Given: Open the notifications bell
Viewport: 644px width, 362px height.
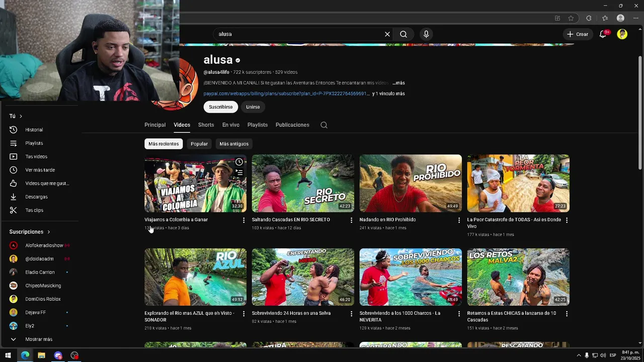Looking at the screenshot, I should tap(603, 34).
